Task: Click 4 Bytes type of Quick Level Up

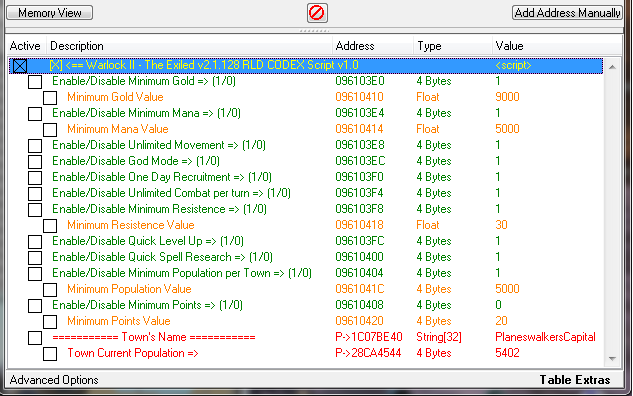Action: (434, 241)
